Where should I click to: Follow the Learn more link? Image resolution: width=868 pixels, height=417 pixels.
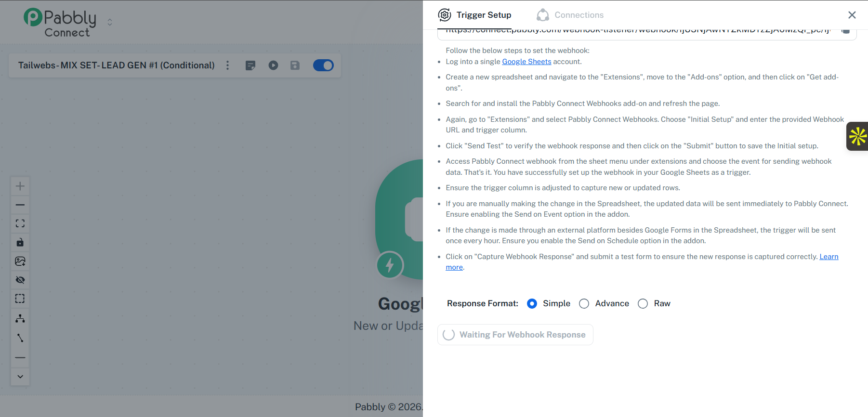coord(829,257)
